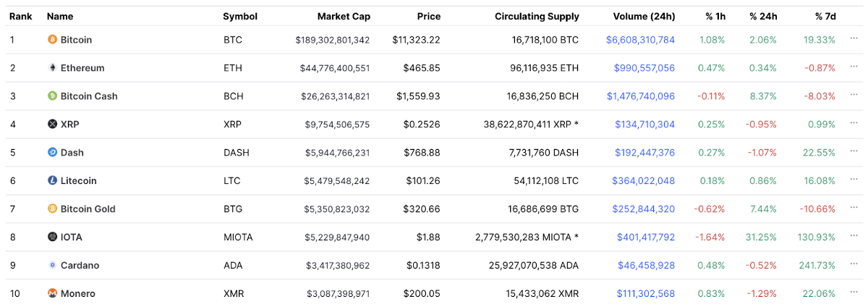868x307 pixels.
Task: Sort by the Volume (24h) column header
Action: click(x=644, y=17)
